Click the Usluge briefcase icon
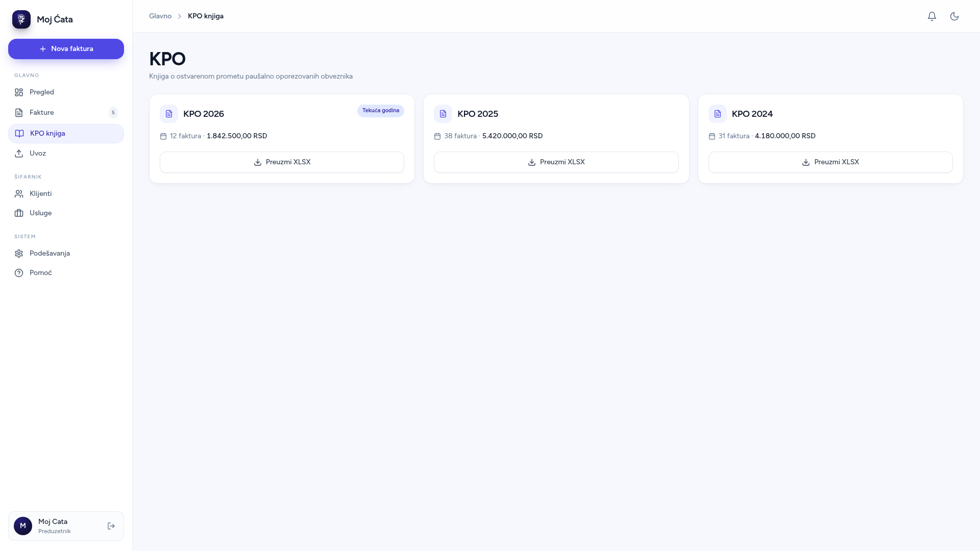This screenshot has height=551, width=980. (x=19, y=213)
